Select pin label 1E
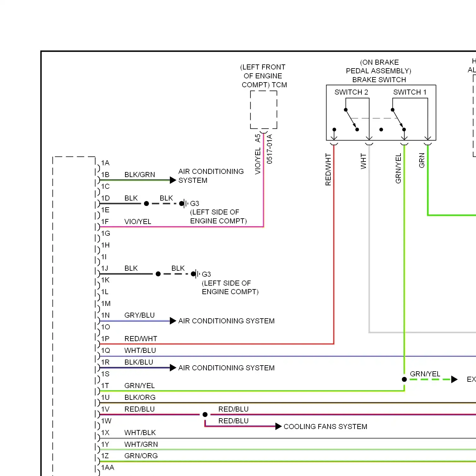 tap(105, 210)
